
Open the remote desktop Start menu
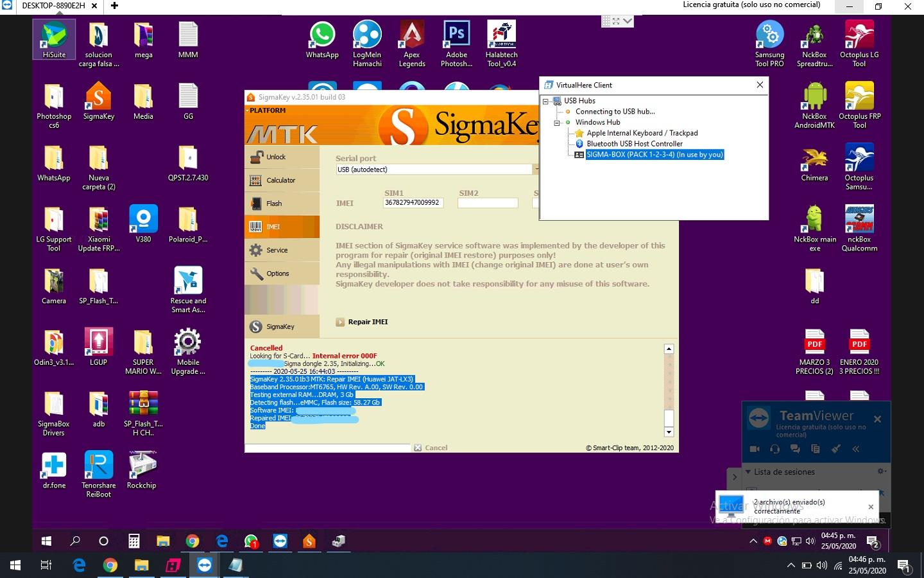[46, 541]
